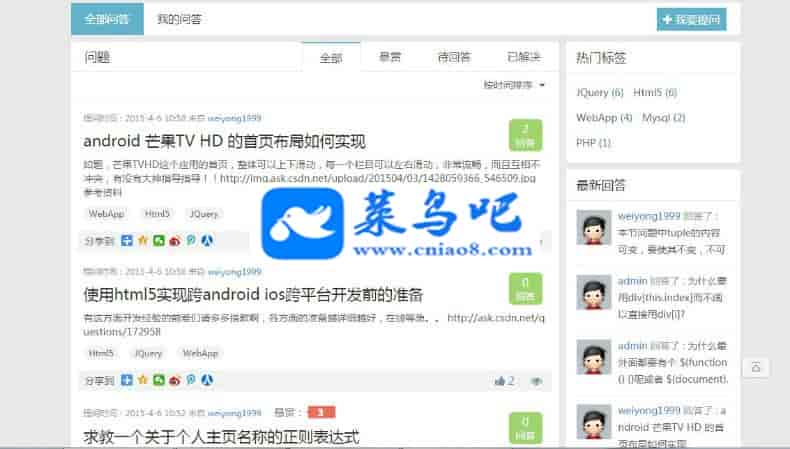
Task: Select the JQuery (6) hot tag
Action: [600, 92]
